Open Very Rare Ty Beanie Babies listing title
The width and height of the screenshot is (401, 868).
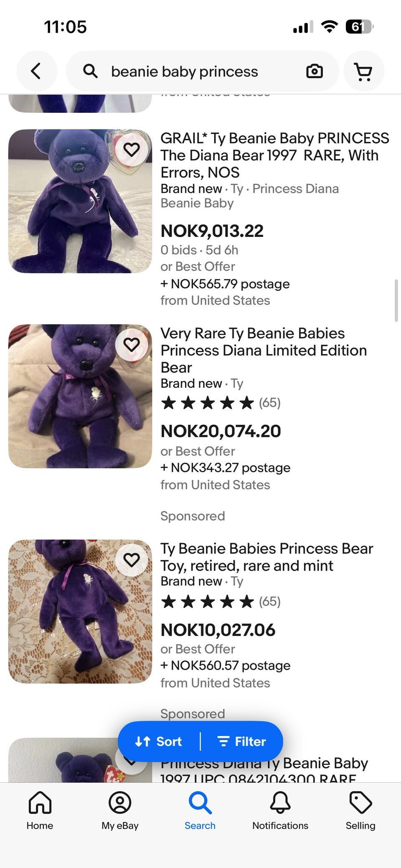[263, 350]
